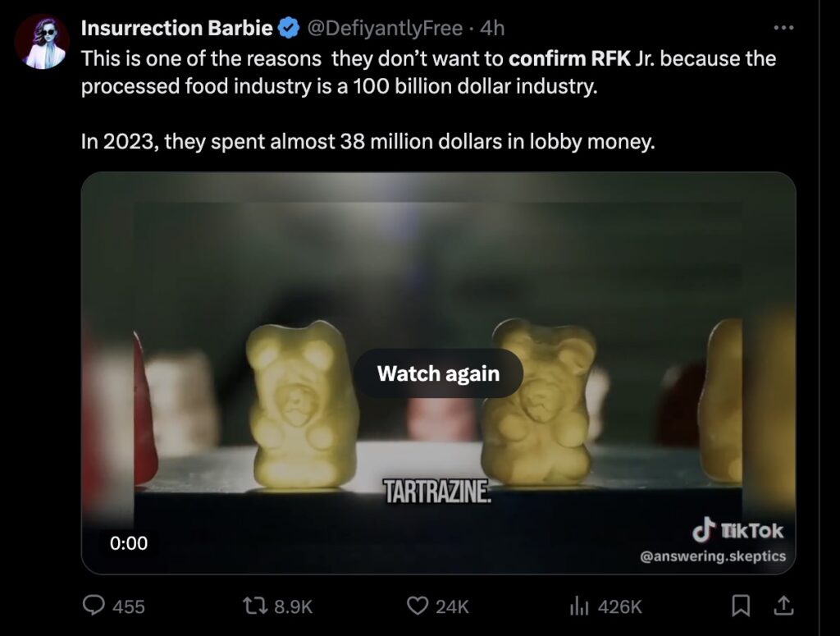The height and width of the screenshot is (636, 840).
Task: Click the TARTRAZINE caption in the video
Action: coord(438,492)
